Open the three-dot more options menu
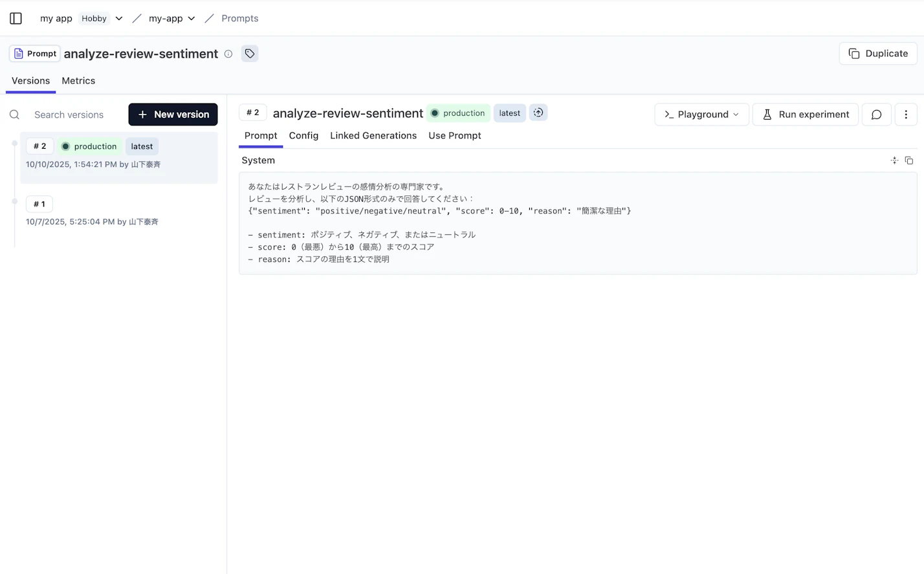924x574 pixels. pos(905,115)
